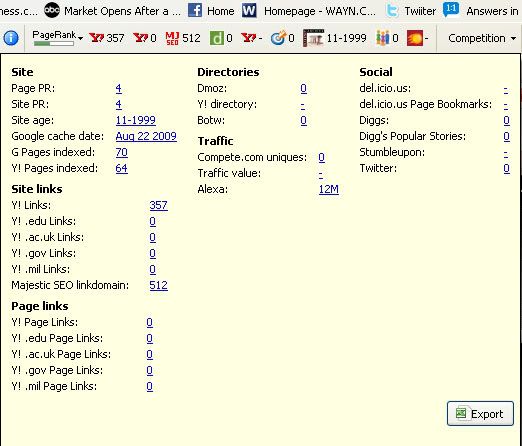Click the Directories section heading
Viewport: 522px width, 446px height.
point(228,72)
